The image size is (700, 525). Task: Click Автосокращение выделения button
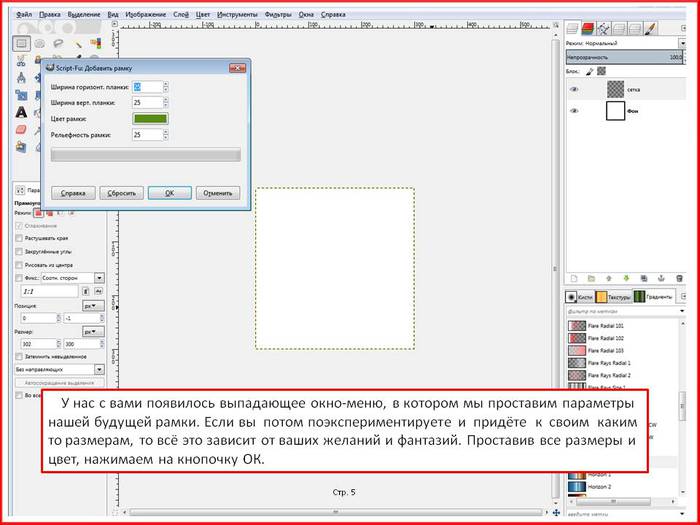(x=60, y=383)
